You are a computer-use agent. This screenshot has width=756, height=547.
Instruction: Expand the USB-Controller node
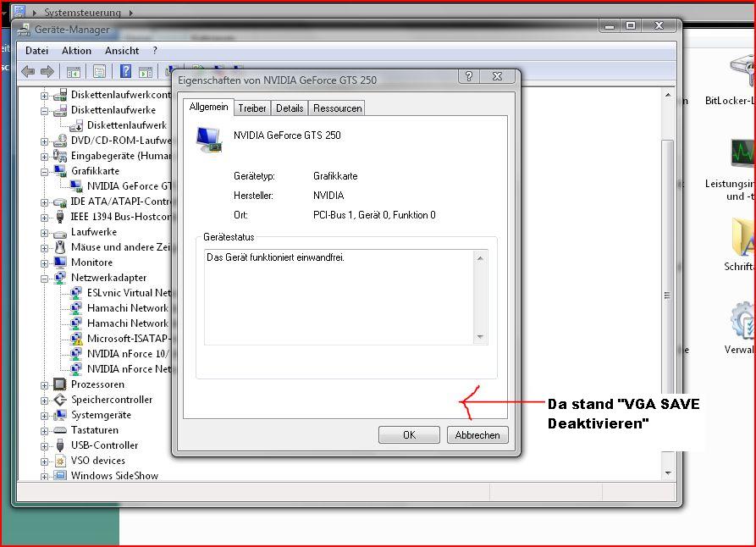point(44,446)
